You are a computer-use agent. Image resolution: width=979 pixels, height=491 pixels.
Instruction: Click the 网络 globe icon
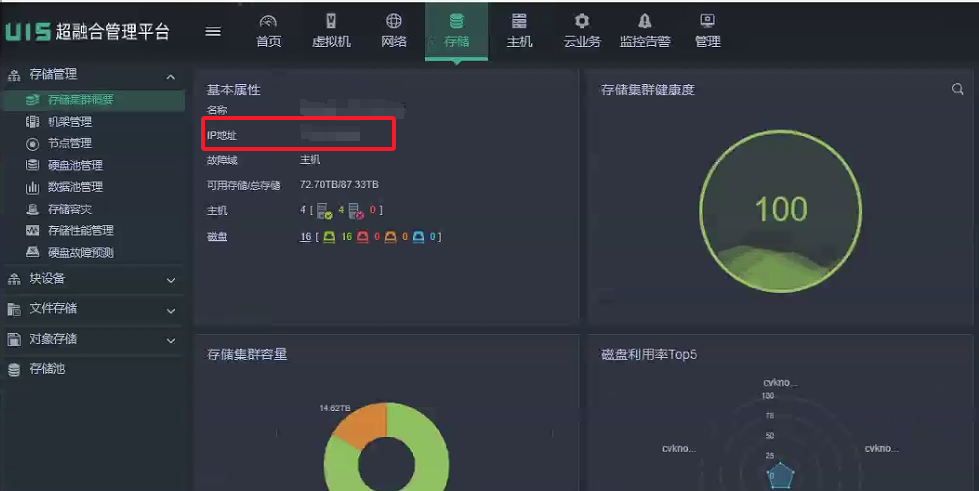393,21
